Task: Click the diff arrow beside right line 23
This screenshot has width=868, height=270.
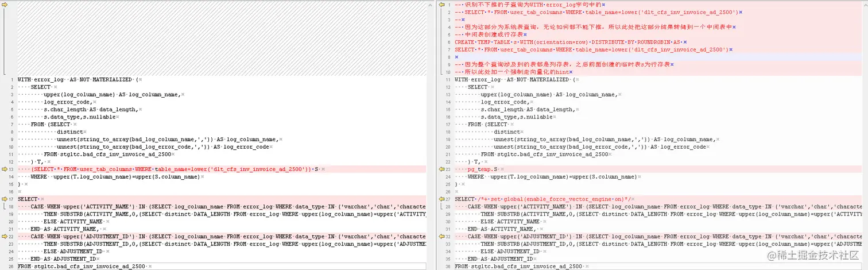Action: (441, 169)
